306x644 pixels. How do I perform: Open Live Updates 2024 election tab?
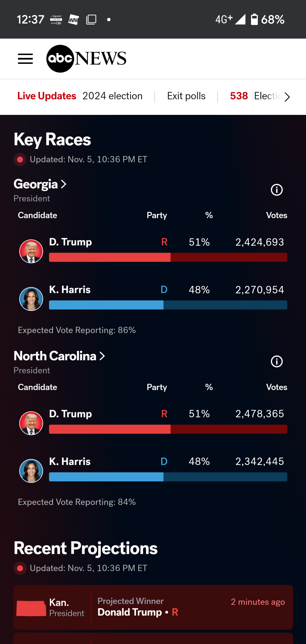click(80, 96)
